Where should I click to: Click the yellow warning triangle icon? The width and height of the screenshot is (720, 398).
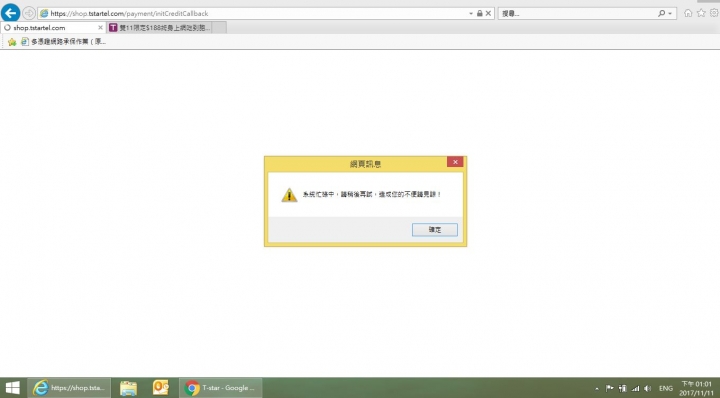click(x=289, y=195)
